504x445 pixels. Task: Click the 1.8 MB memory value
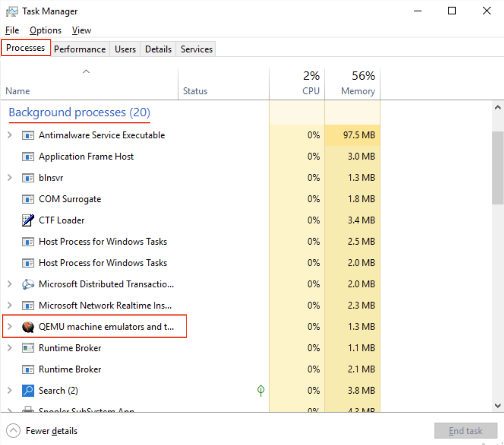point(361,199)
